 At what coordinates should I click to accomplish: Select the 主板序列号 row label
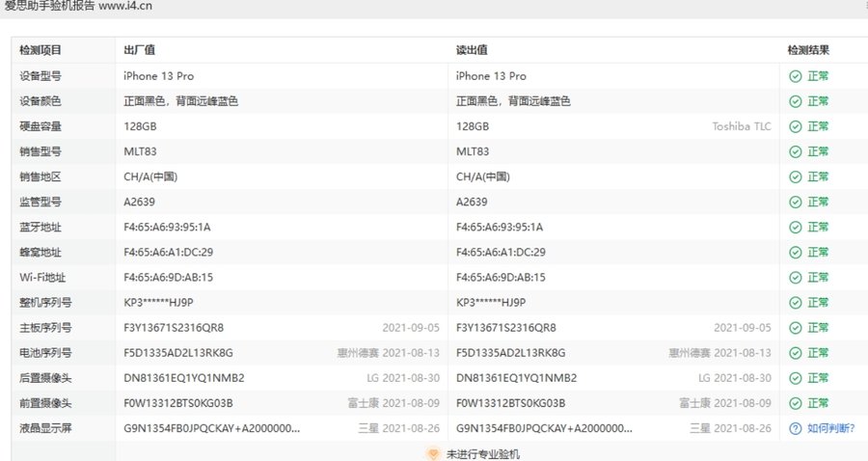pyautogui.click(x=45, y=328)
